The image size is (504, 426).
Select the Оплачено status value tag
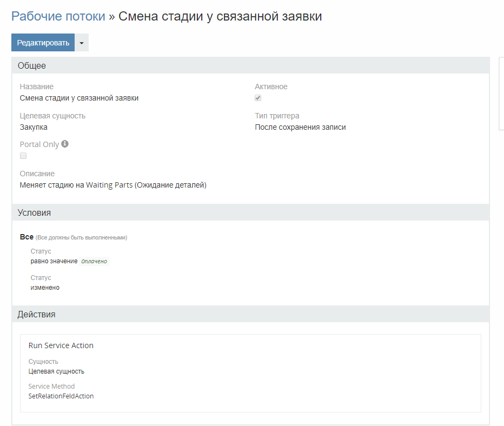(x=94, y=262)
